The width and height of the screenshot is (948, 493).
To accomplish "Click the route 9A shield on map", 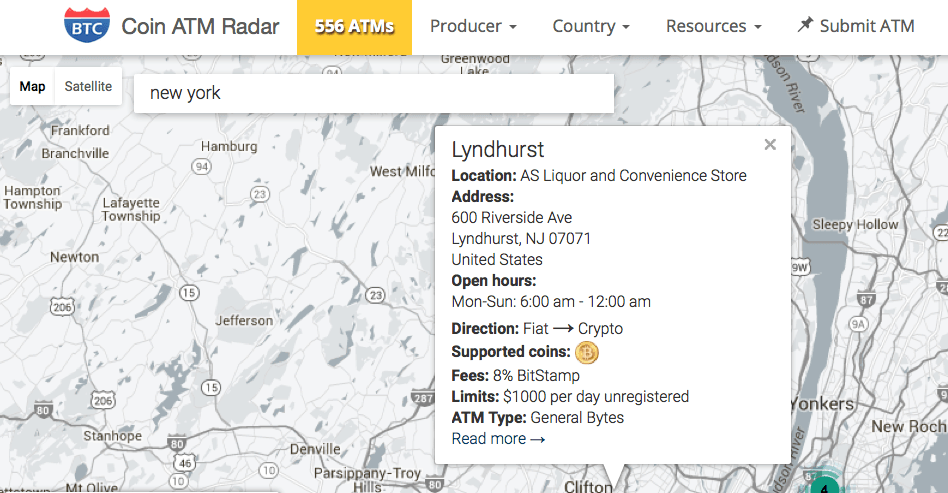I will click(x=858, y=324).
